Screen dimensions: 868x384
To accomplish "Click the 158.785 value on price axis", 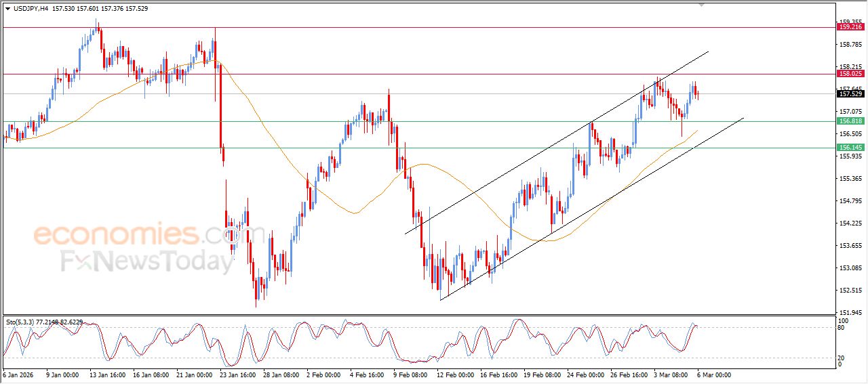I will click(x=850, y=45).
